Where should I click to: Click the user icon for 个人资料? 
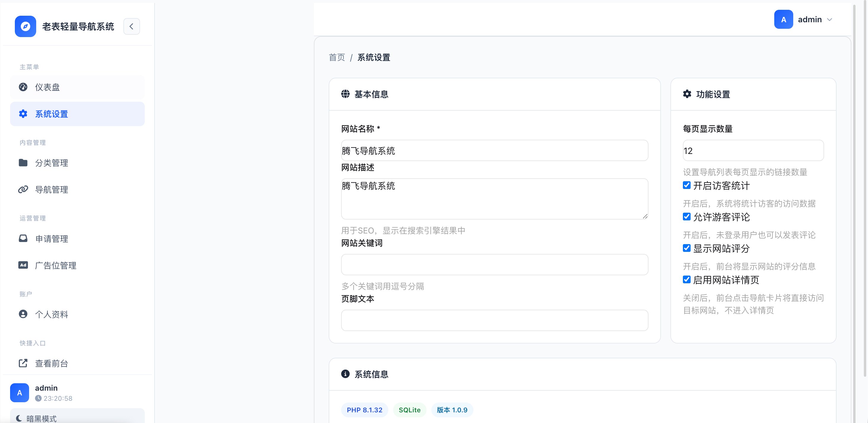point(23,314)
